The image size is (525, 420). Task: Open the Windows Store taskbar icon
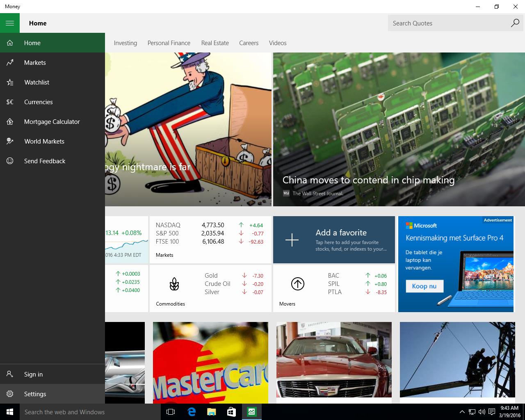(x=231, y=412)
